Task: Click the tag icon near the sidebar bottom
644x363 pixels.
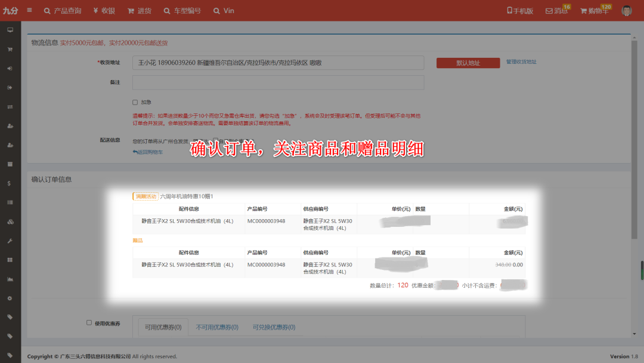Action: coord(10,317)
